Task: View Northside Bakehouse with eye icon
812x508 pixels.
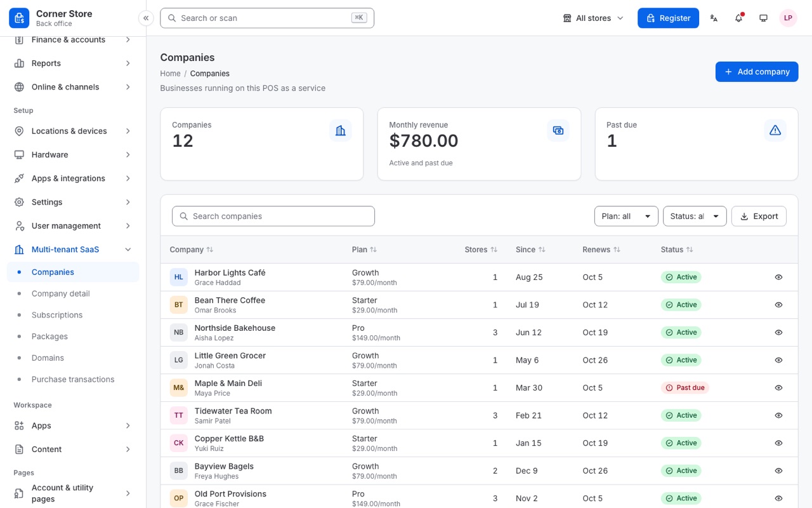Action: coord(778,332)
